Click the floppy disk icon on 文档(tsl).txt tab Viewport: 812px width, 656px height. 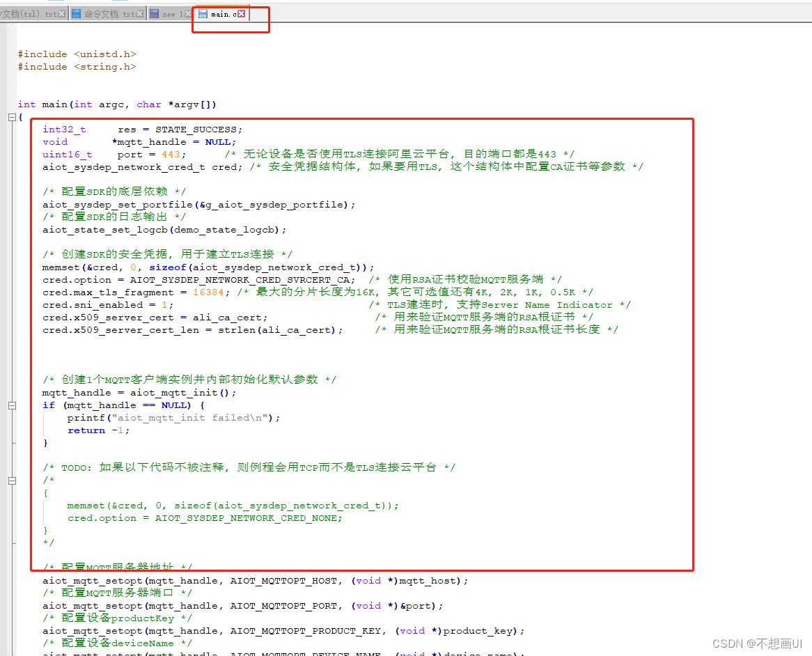point(3,13)
